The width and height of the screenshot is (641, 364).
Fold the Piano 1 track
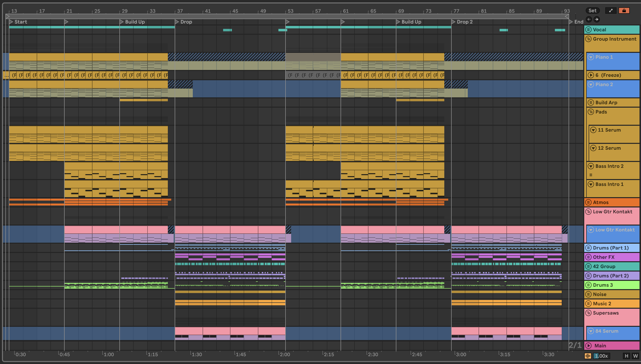click(x=591, y=57)
